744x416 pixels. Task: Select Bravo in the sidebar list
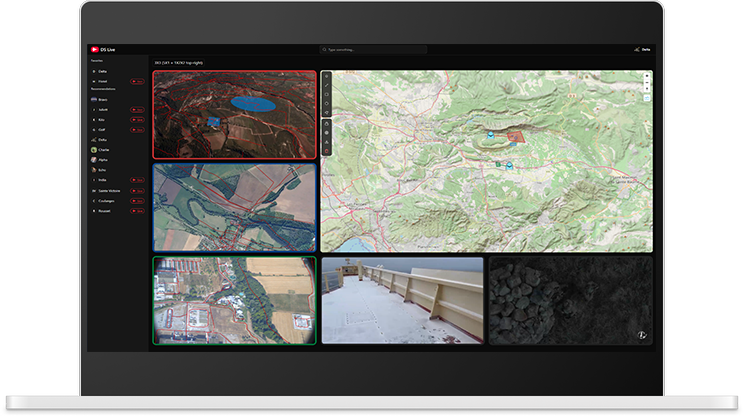point(102,99)
